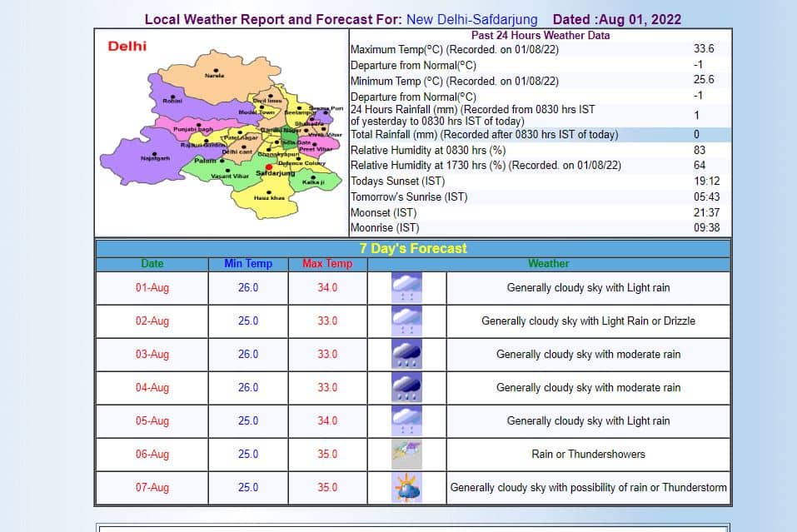The width and height of the screenshot is (797, 532).
Task: Select the moderate rain icon for 04-Aug
Action: [x=406, y=387]
